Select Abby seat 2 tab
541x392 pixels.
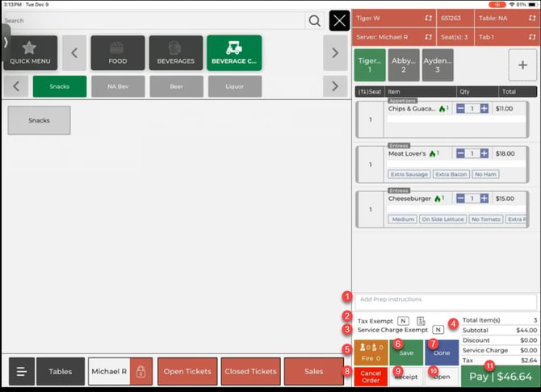coord(403,65)
